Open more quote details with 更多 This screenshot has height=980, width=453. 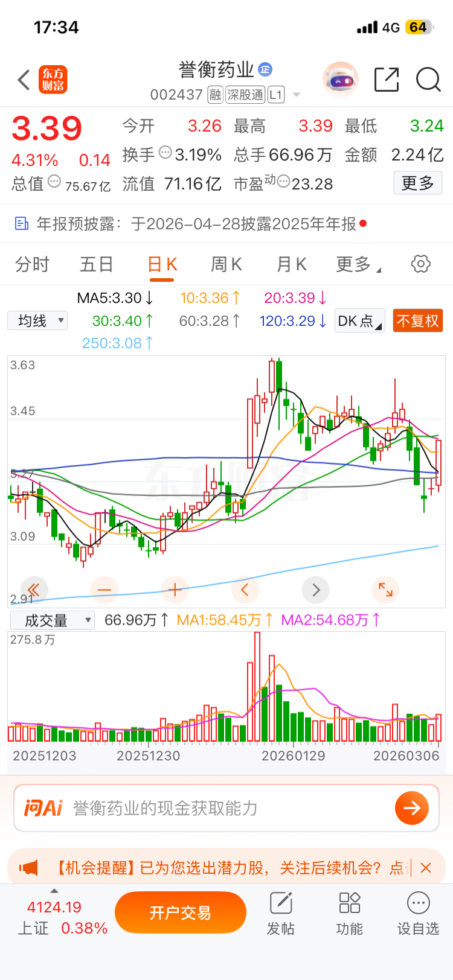(418, 183)
